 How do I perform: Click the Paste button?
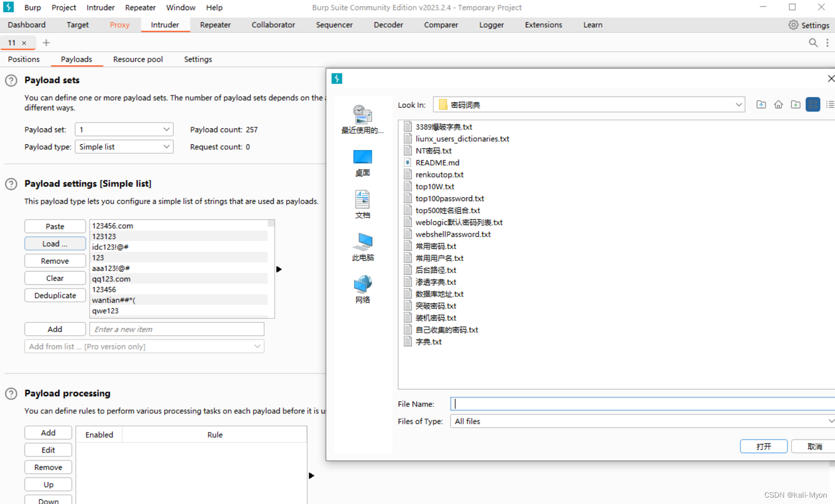pyautogui.click(x=55, y=227)
